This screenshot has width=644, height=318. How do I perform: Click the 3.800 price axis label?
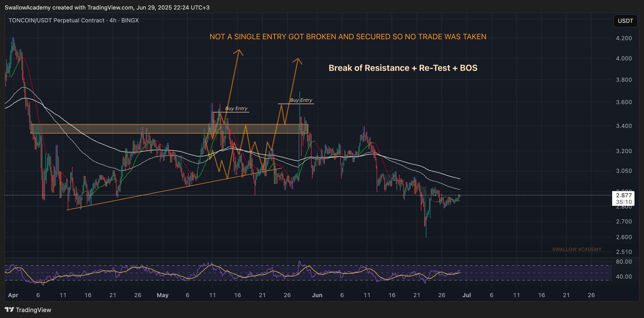coord(624,80)
